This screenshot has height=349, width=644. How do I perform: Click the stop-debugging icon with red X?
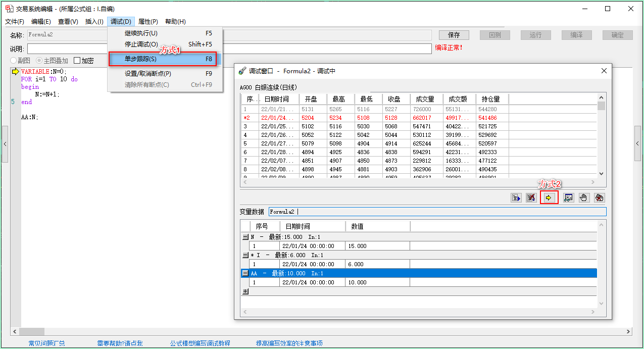pyautogui.click(x=531, y=198)
